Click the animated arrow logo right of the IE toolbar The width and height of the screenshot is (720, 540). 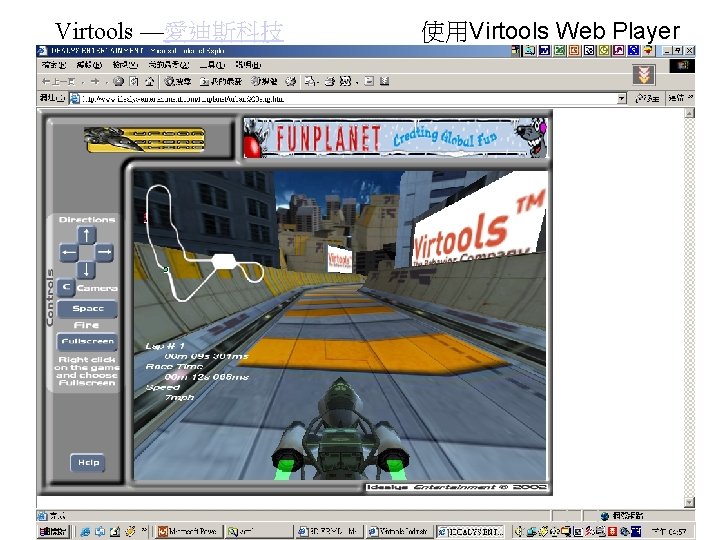[x=644, y=74]
